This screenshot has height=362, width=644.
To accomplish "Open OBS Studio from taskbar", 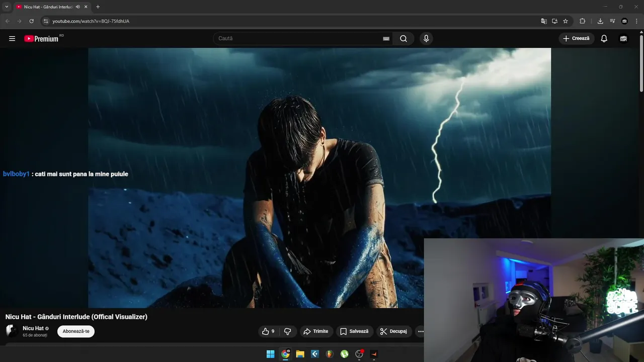I will 359,354.
